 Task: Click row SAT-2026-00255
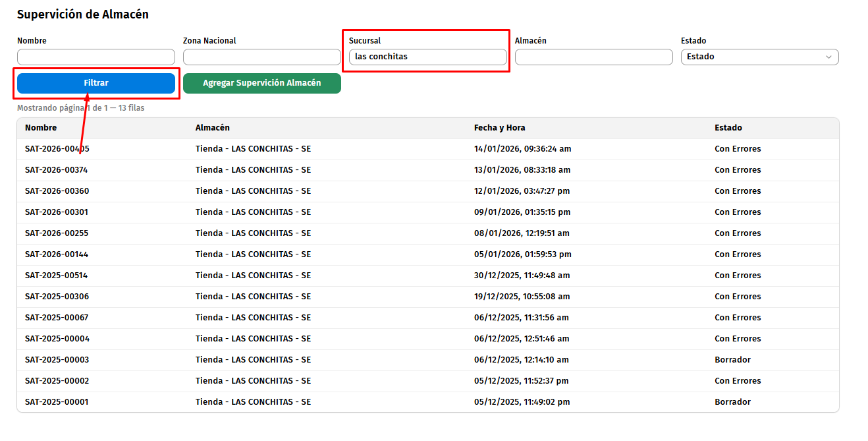57,233
